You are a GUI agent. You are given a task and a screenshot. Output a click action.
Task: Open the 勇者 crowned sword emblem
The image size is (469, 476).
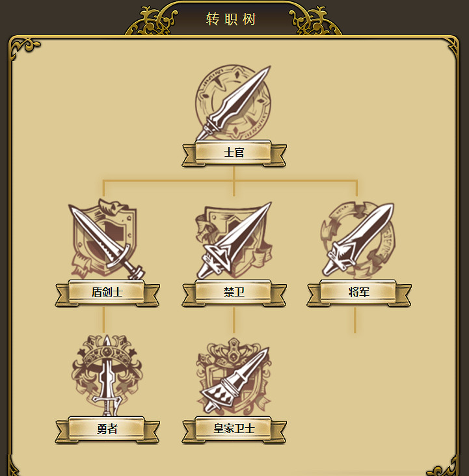pyautogui.click(x=107, y=375)
